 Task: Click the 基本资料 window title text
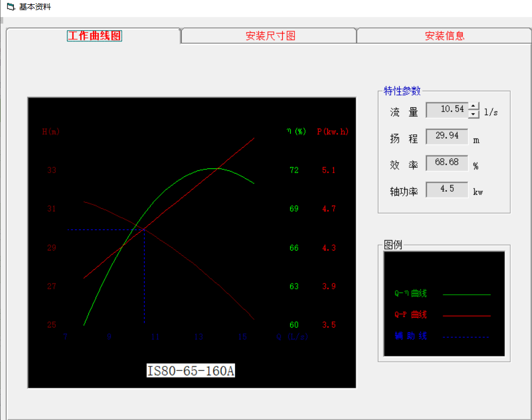[35, 7]
